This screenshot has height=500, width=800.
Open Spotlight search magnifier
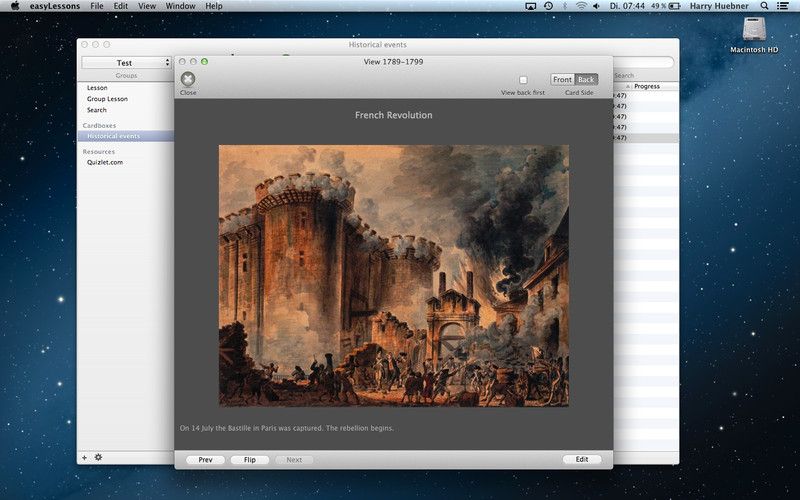tap(764, 6)
